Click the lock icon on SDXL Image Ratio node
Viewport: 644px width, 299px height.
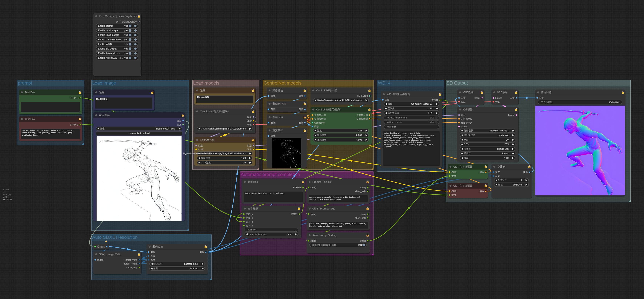[139, 254]
